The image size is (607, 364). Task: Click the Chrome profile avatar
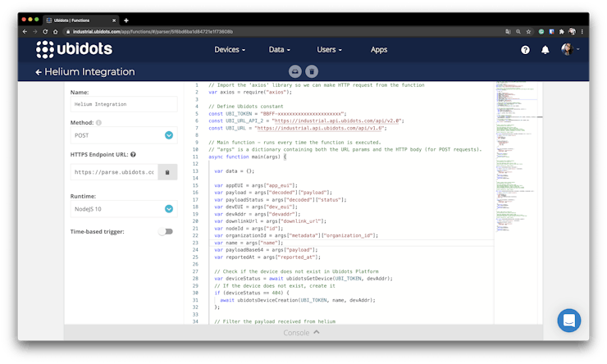(x=573, y=32)
